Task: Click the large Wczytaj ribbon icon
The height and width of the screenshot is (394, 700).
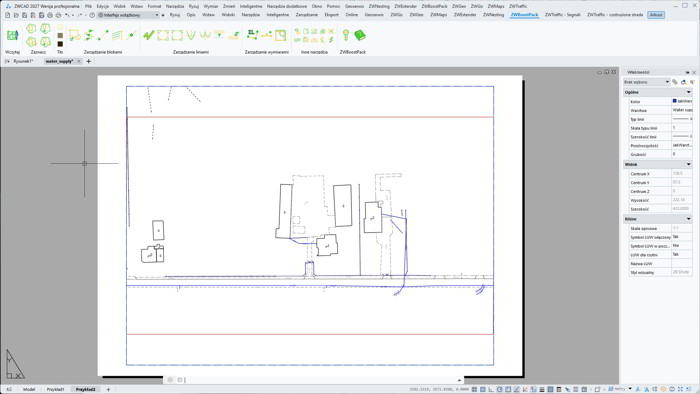Action: point(12,35)
